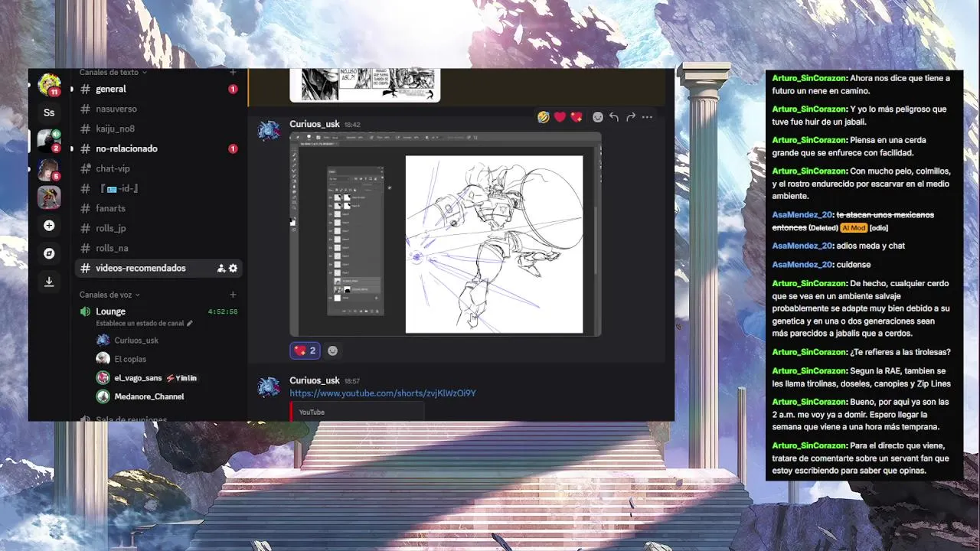Open the manga page image at top
Viewport: 980px width, 551px height.
(364, 84)
